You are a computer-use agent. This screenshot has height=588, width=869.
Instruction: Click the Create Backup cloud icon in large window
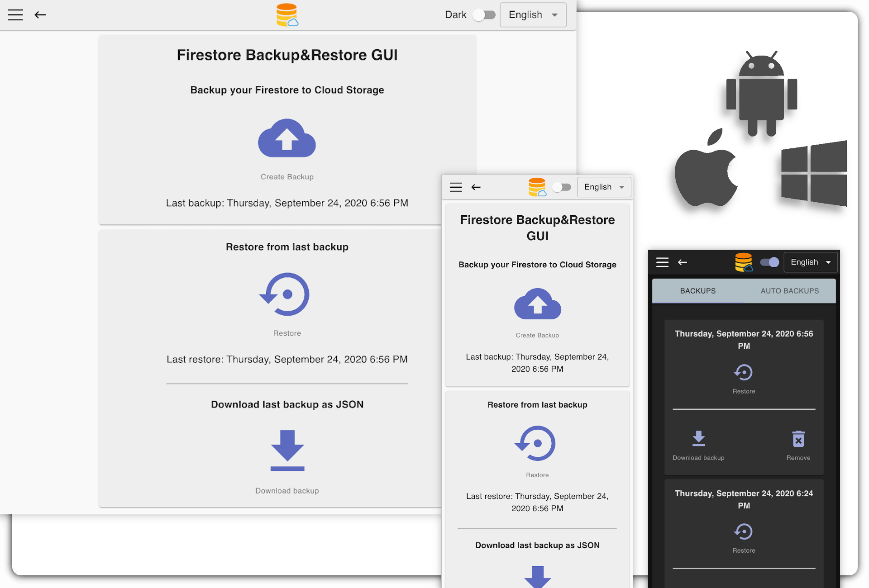[286, 139]
